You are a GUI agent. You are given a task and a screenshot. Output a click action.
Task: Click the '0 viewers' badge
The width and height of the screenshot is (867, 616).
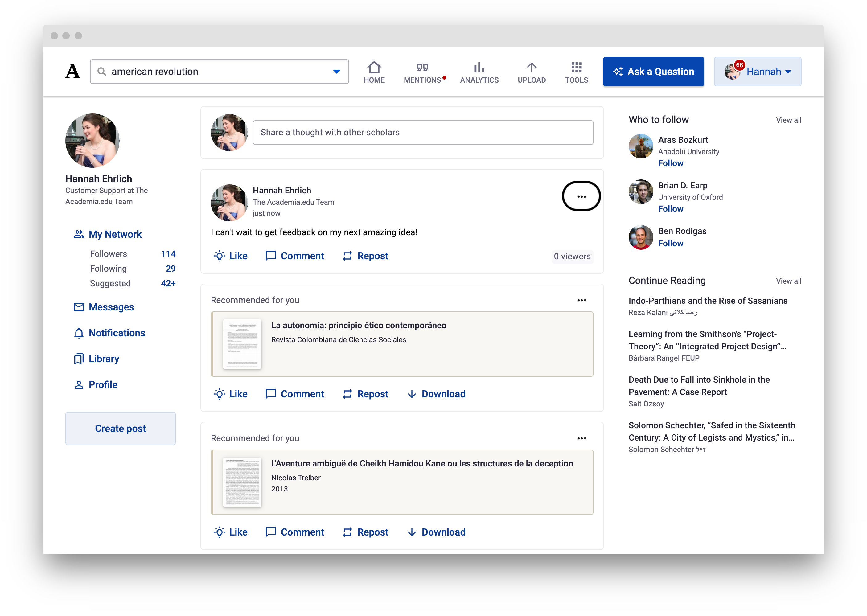pos(572,257)
